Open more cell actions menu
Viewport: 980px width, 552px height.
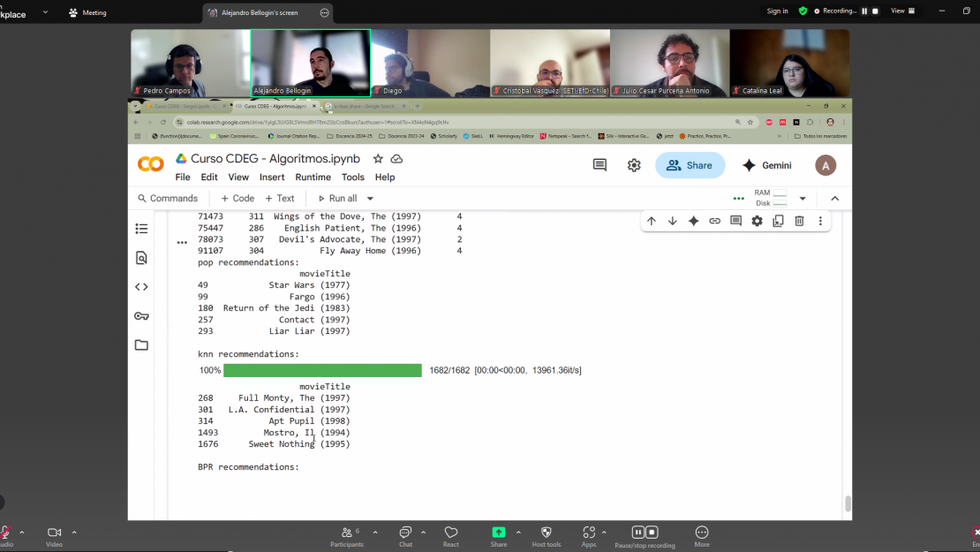[820, 221]
